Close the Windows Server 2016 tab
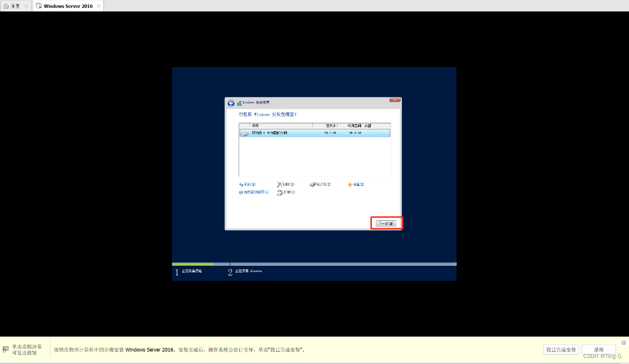629x364 pixels. pyautogui.click(x=98, y=6)
